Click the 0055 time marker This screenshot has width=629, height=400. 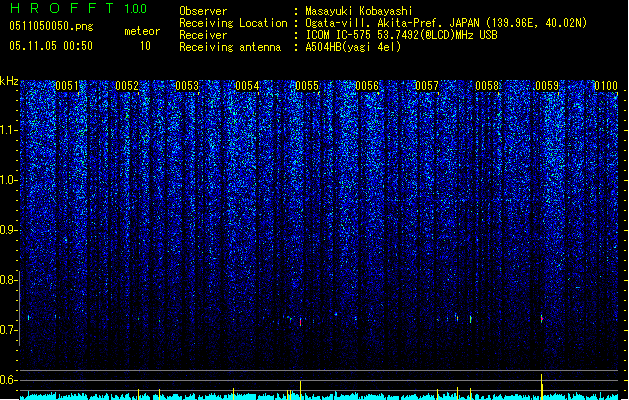tap(307, 86)
